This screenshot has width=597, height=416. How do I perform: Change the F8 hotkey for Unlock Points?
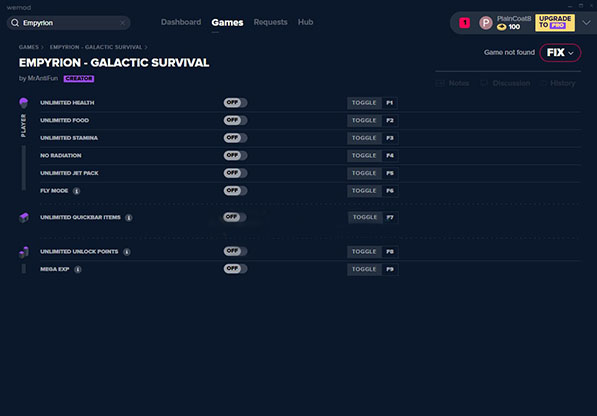pyautogui.click(x=390, y=252)
